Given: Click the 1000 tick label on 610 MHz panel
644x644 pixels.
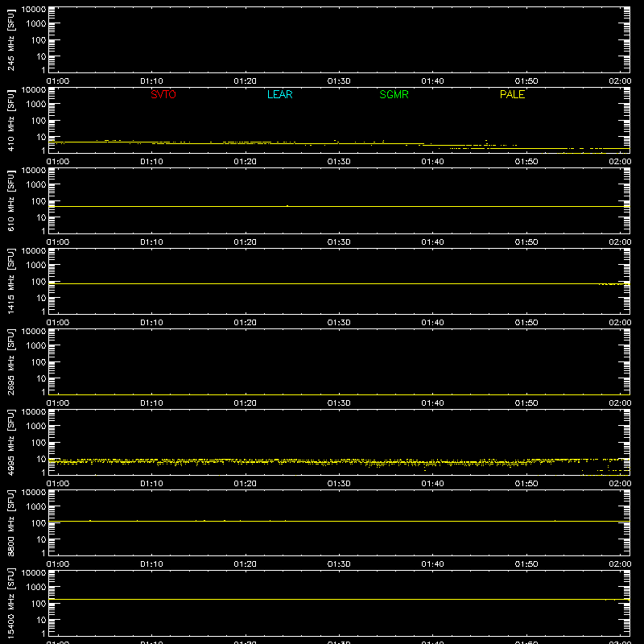Looking at the screenshot, I should pos(35,184).
